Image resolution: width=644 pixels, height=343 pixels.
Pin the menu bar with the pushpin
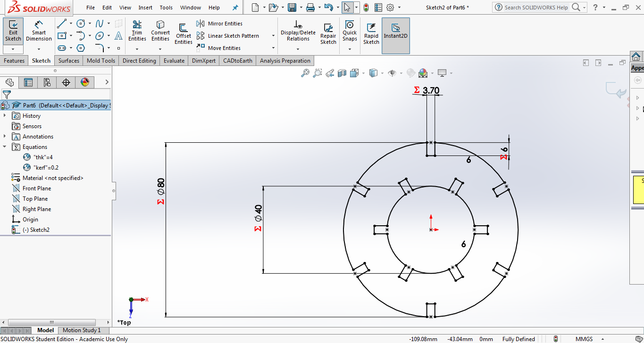coord(235,8)
